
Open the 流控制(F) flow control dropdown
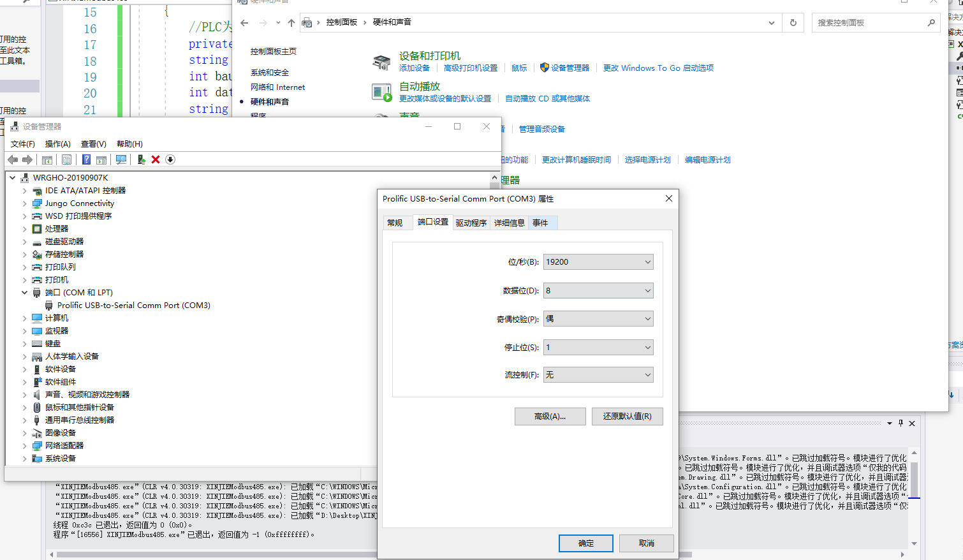(598, 375)
